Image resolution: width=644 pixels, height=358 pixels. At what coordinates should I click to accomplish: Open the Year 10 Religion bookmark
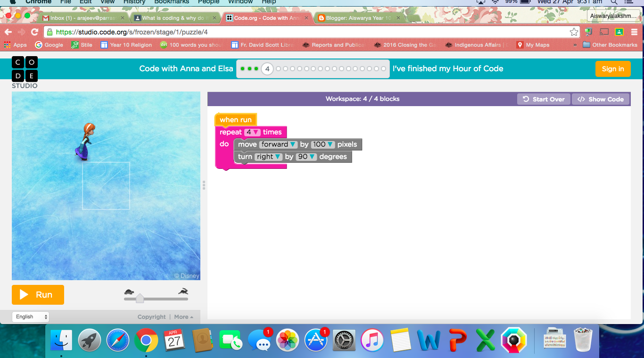[126, 45]
